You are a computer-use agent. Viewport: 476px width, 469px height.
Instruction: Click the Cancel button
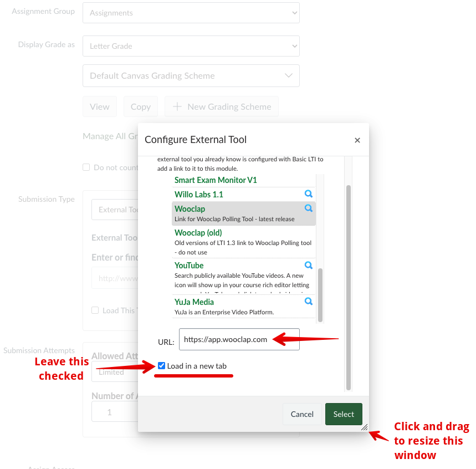click(302, 414)
